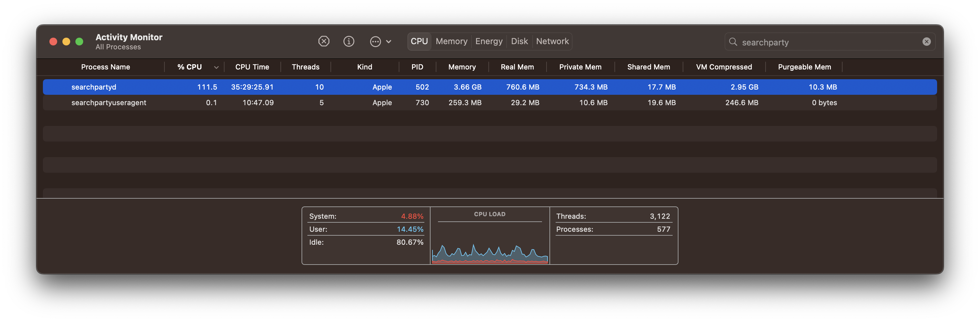Sort by % CPU column header
The width and height of the screenshot is (980, 322).
[189, 67]
